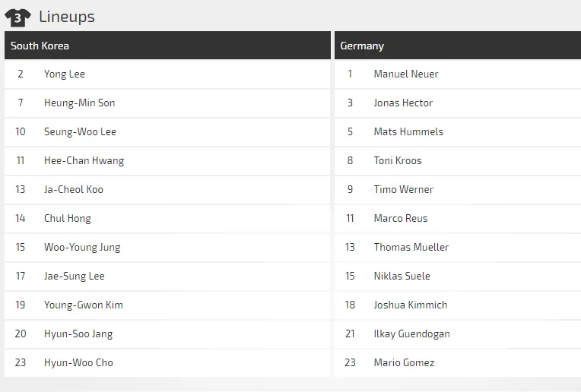Select the South Korea team header
This screenshot has height=392, width=581.
[40, 46]
